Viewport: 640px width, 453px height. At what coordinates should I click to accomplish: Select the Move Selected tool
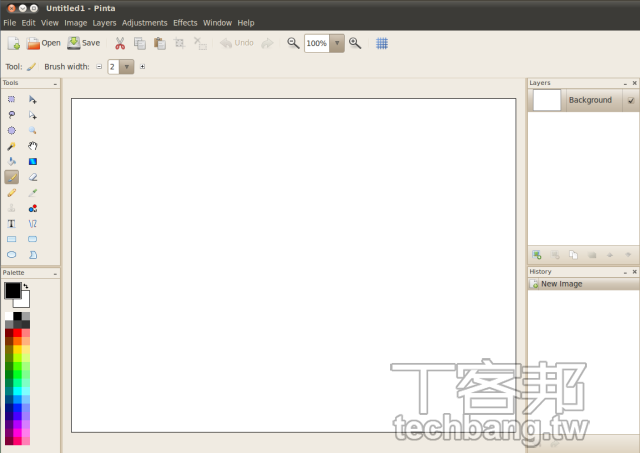pyautogui.click(x=33, y=99)
